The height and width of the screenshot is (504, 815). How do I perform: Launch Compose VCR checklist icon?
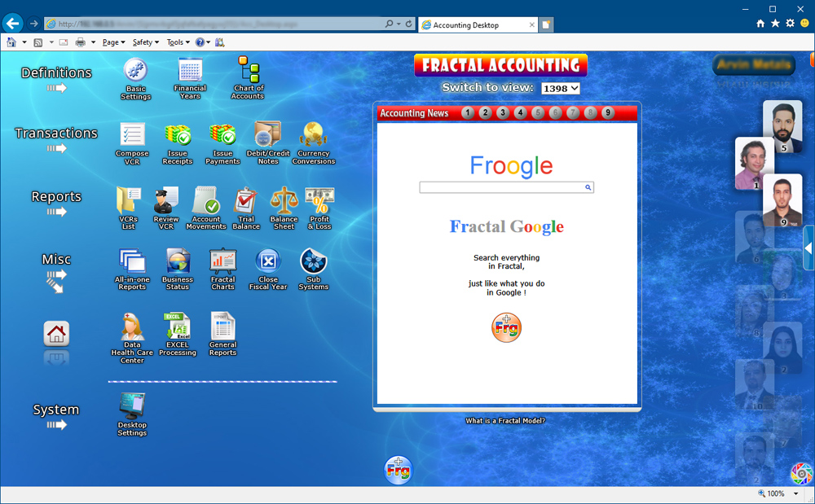[x=132, y=134]
